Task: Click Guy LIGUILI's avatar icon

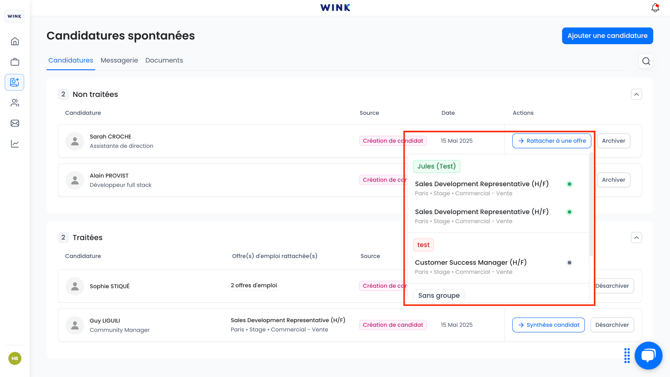Action: (75, 325)
